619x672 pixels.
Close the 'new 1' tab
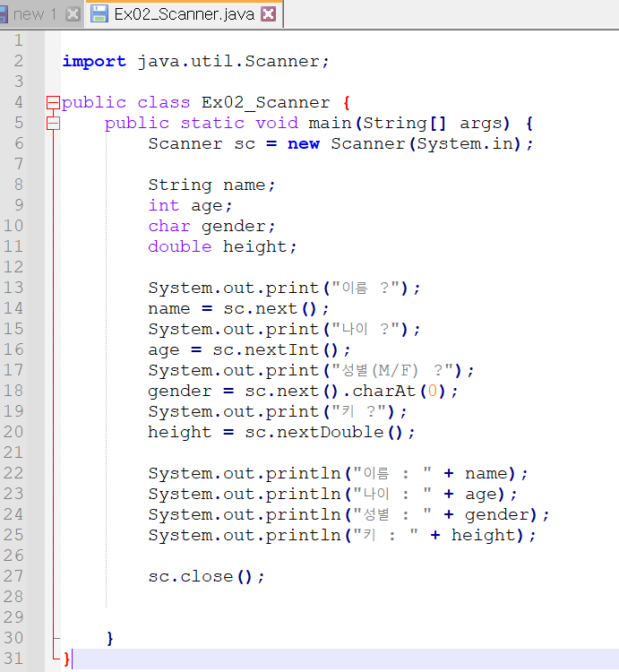pyautogui.click(x=73, y=14)
